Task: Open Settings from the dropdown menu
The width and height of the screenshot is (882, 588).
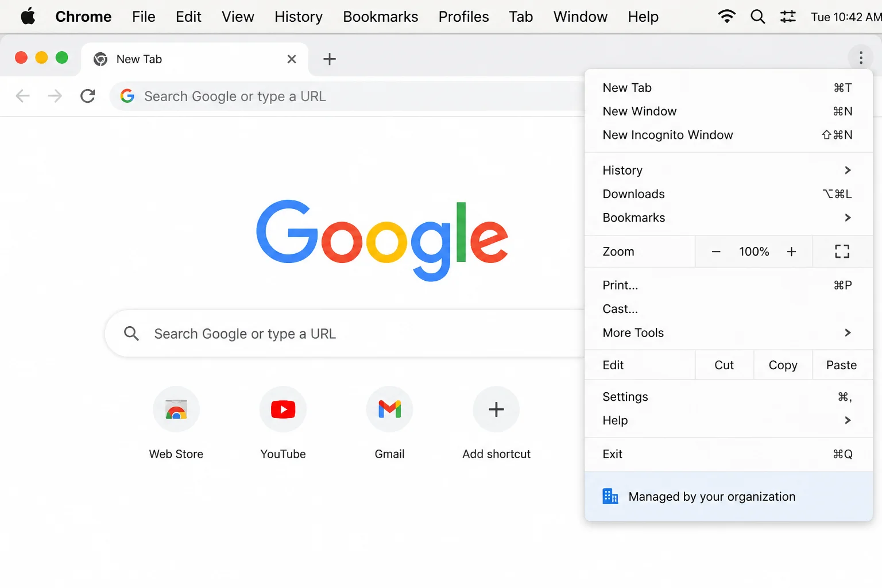Action: coord(728,397)
